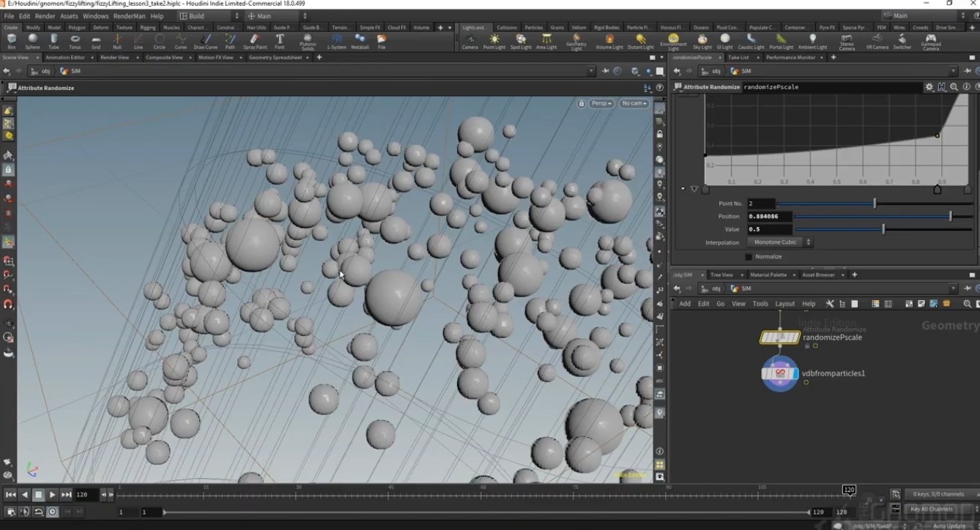Screen dimensions: 980x530
Task: Open the RenderMan menu
Action: click(x=129, y=15)
